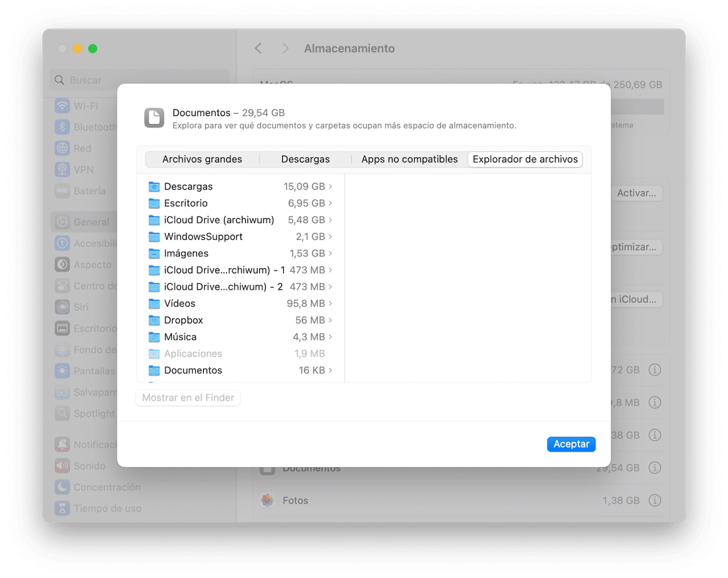Click the Descargas folder icon

tap(154, 187)
